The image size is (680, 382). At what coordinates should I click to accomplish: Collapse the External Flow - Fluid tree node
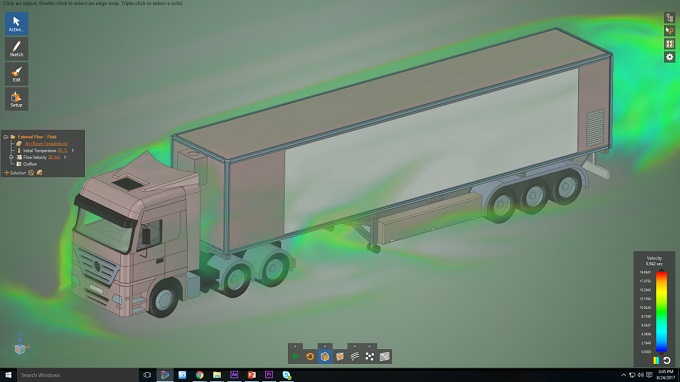(6, 137)
